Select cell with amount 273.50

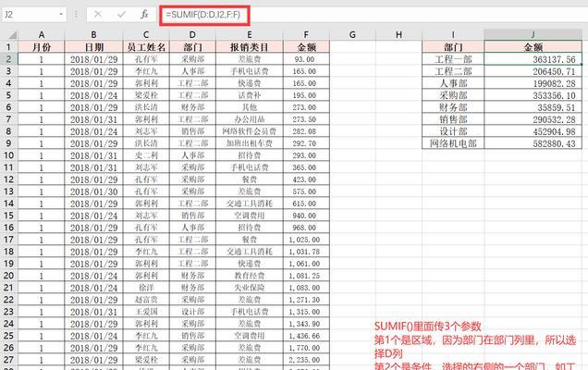point(306,119)
